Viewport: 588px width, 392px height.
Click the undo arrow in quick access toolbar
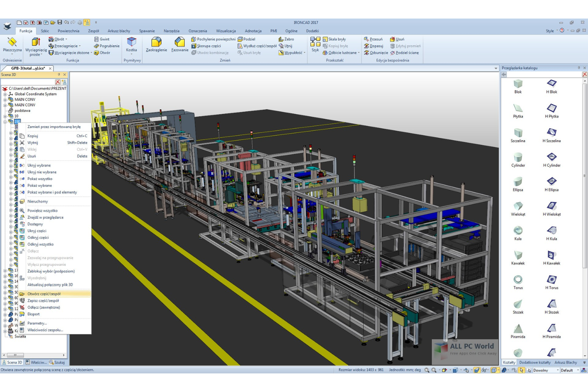coord(66,23)
